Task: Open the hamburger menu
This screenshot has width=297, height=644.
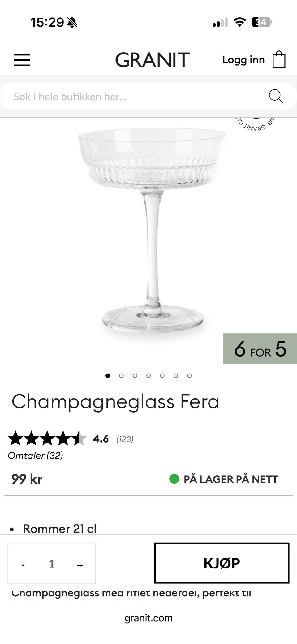Action: pos(22,60)
